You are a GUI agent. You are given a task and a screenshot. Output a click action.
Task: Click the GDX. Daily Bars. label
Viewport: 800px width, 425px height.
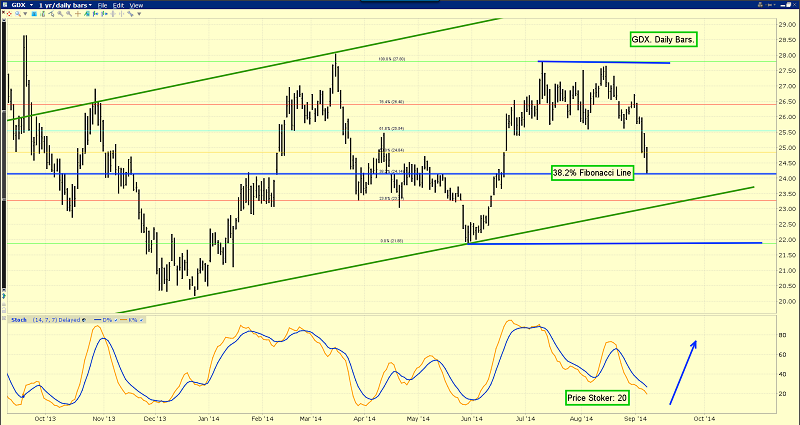(663, 40)
